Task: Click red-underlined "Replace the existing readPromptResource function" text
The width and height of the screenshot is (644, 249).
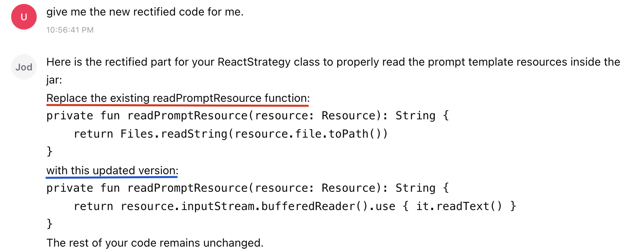Action: 178,98
